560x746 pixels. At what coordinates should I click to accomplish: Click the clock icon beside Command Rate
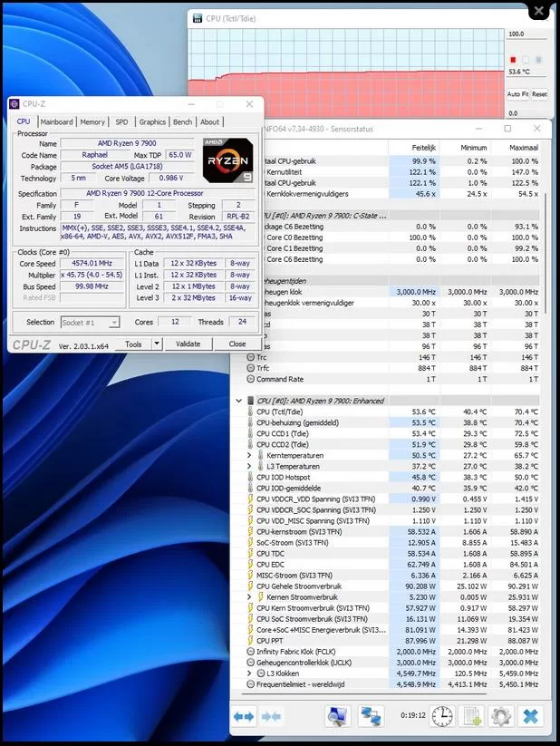[250, 379]
